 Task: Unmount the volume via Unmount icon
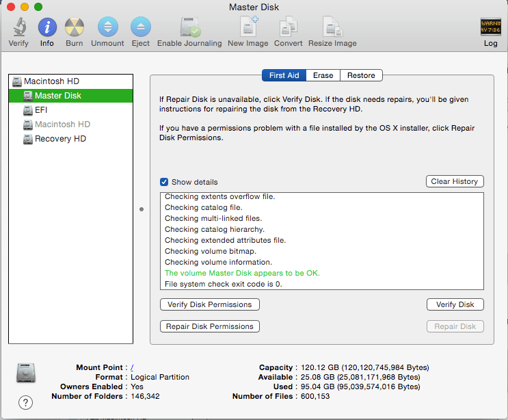pyautogui.click(x=107, y=27)
